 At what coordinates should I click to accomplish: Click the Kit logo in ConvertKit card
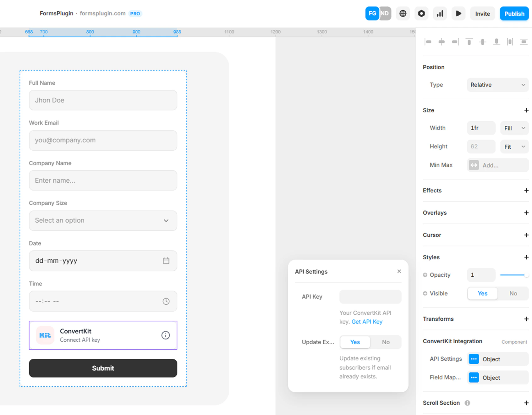(45, 335)
